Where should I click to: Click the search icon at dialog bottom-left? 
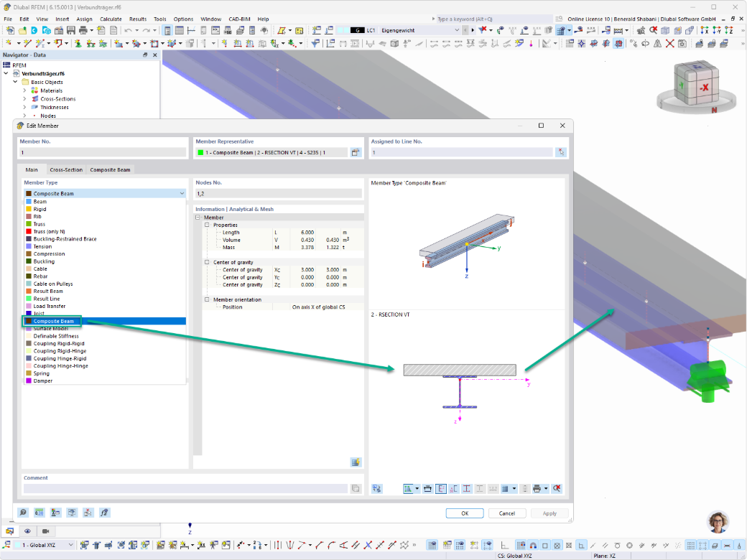[23, 513]
